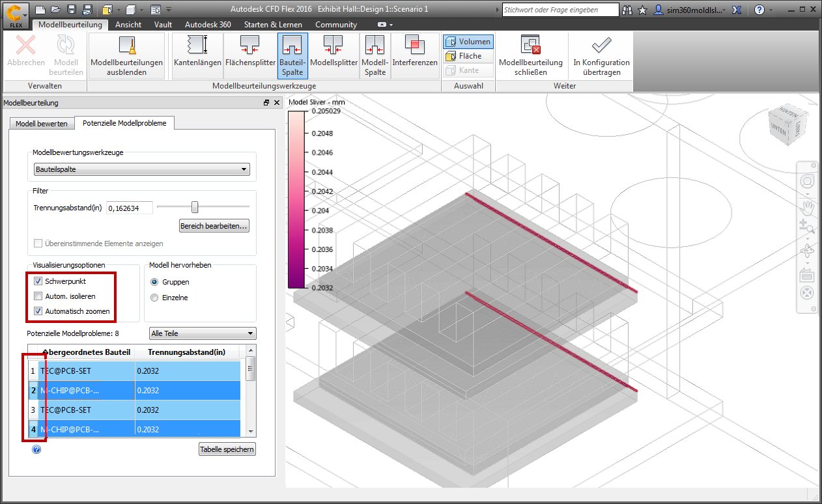The image size is (822, 504).
Task: Open the Vault ribbon tab
Action: coord(163,24)
